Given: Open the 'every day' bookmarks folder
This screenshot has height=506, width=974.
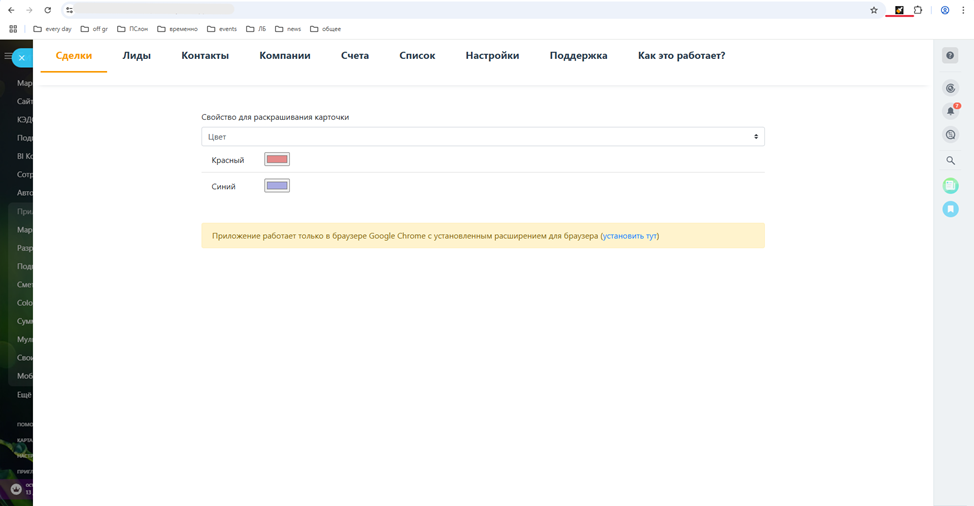Looking at the screenshot, I should pyautogui.click(x=53, y=29).
